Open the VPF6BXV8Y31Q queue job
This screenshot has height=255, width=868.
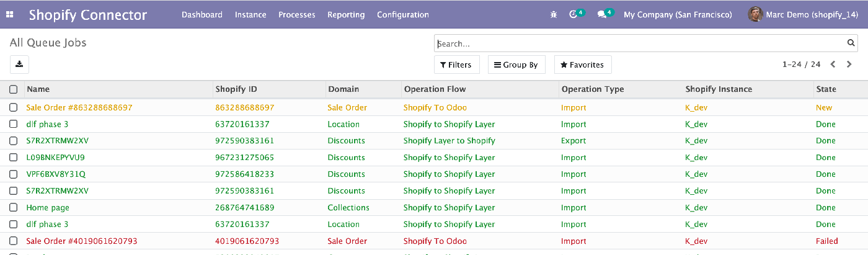(56, 174)
